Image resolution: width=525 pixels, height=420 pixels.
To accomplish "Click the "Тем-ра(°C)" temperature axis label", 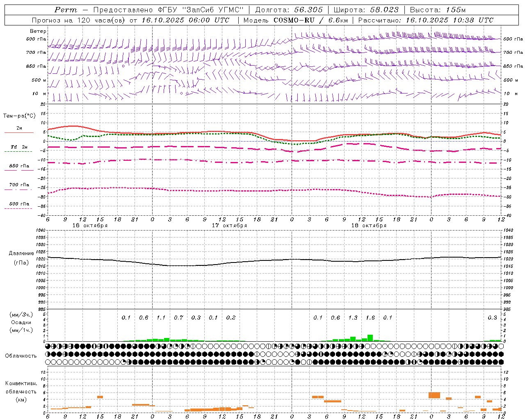I will pyautogui.click(x=19, y=116).
